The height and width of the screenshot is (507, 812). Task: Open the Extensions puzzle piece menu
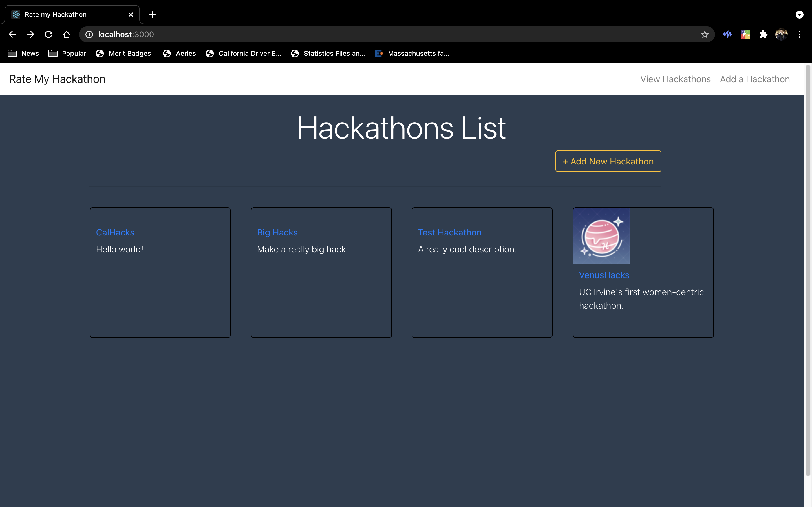pyautogui.click(x=763, y=34)
